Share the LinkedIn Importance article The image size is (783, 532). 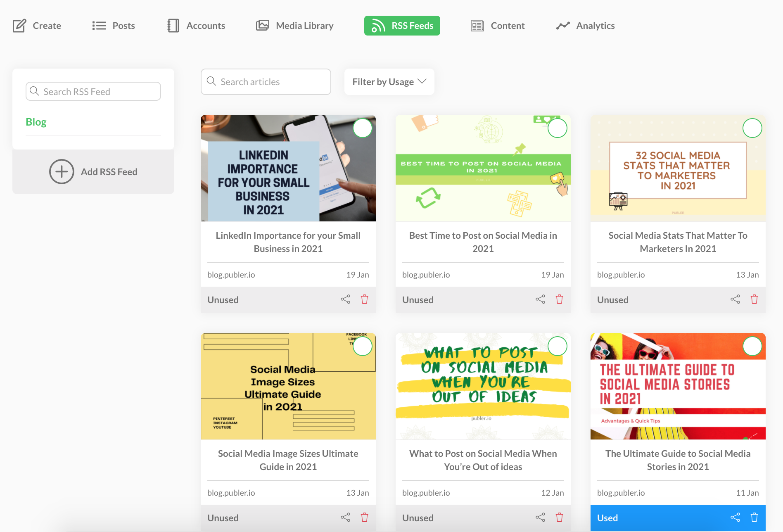click(x=345, y=299)
